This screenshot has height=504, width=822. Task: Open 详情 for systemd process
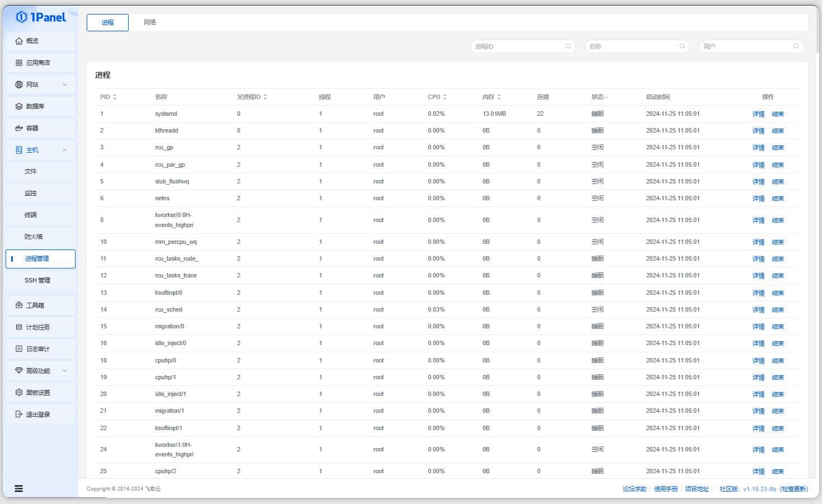click(758, 114)
